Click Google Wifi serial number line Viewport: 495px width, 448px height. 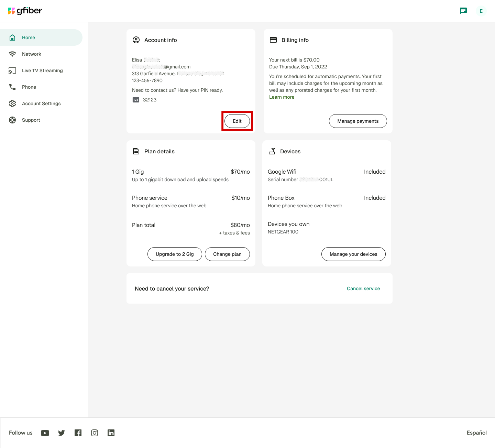coord(300,179)
